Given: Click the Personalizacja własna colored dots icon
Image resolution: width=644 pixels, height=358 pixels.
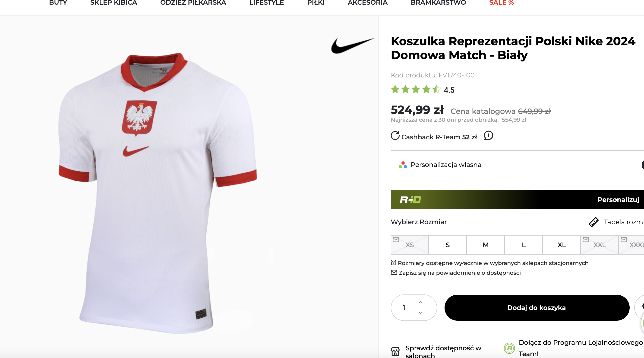Looking at the screenshot, I should coord(403,165).
